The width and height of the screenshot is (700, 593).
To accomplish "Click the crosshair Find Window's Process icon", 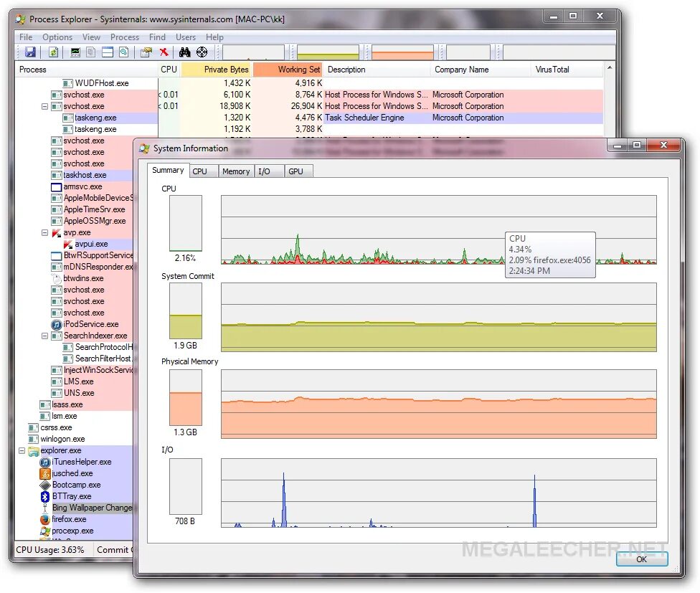I will (202, 52).
